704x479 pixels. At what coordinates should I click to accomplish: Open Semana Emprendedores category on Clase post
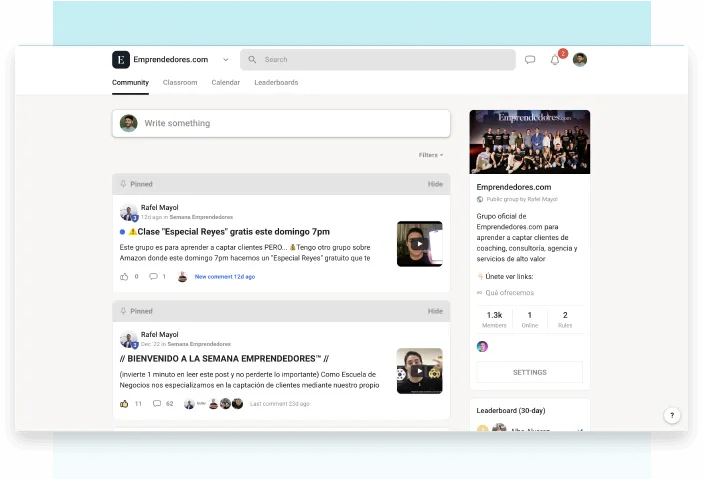(201, 217)
